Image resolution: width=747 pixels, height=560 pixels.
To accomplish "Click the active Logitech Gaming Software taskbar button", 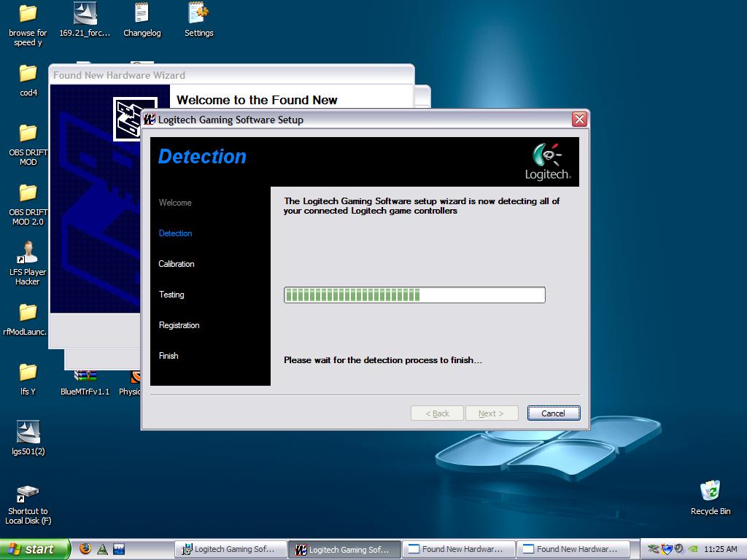I will coord(344,550).
